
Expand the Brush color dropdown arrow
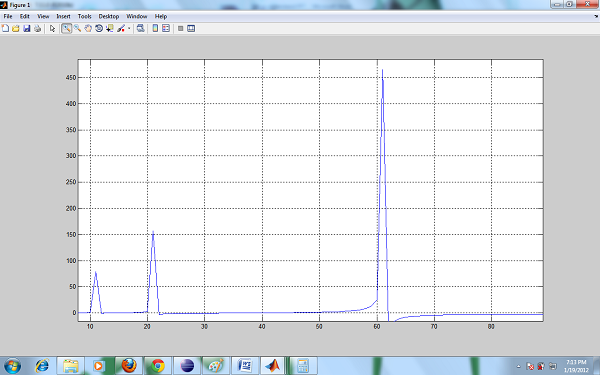(129, 28)
